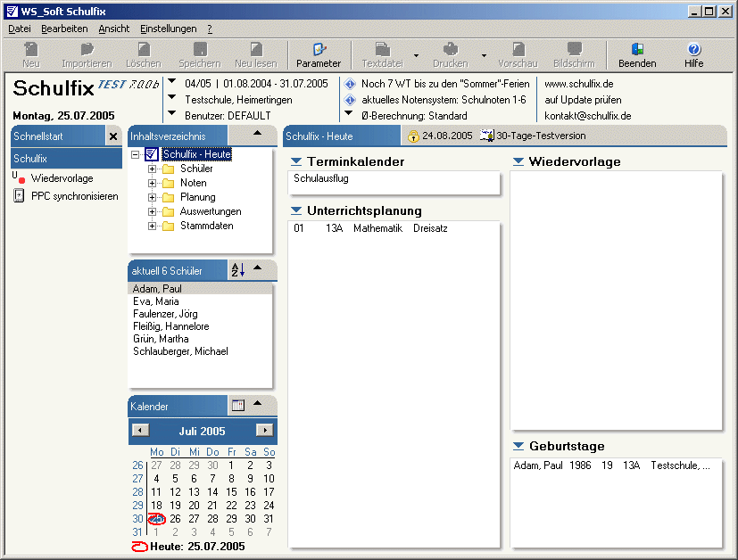The image size is (738, 560).
Task: Go to previous month in Kalender
Action: (x=140, y=430)
